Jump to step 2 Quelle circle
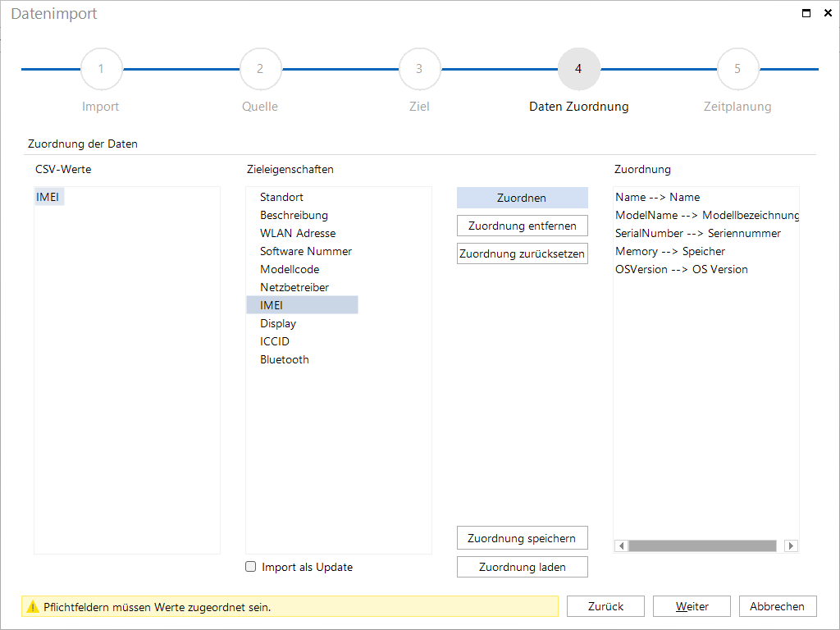The width and height of the screenshot is (840, 630). coord(260,69)
